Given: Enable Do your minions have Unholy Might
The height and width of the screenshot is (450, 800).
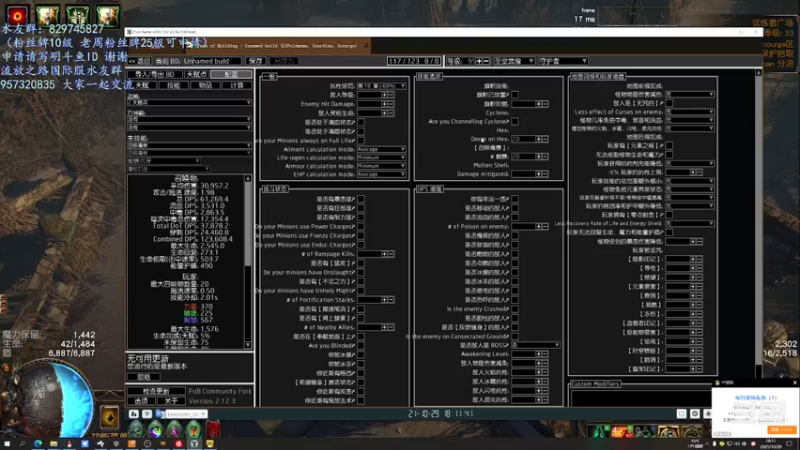Looking at the screenshot, I should pyautogui.click(x=361, y=291).
